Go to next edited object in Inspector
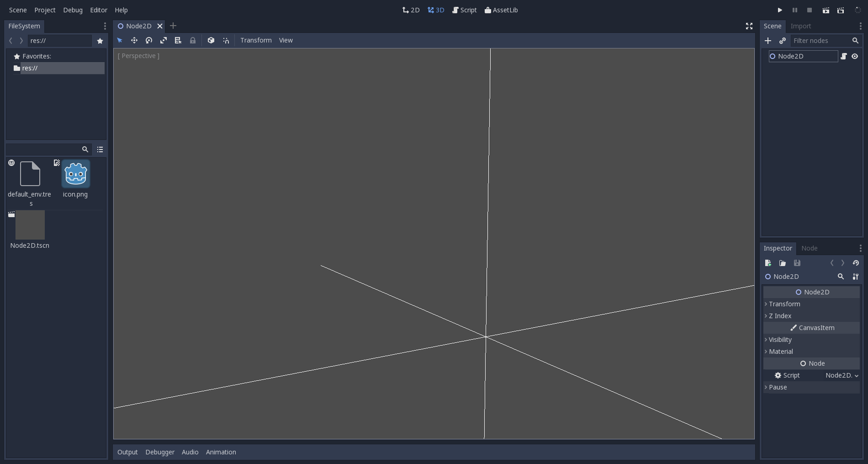Viewport: 868px width, 464px height. [x=843, y=263]
